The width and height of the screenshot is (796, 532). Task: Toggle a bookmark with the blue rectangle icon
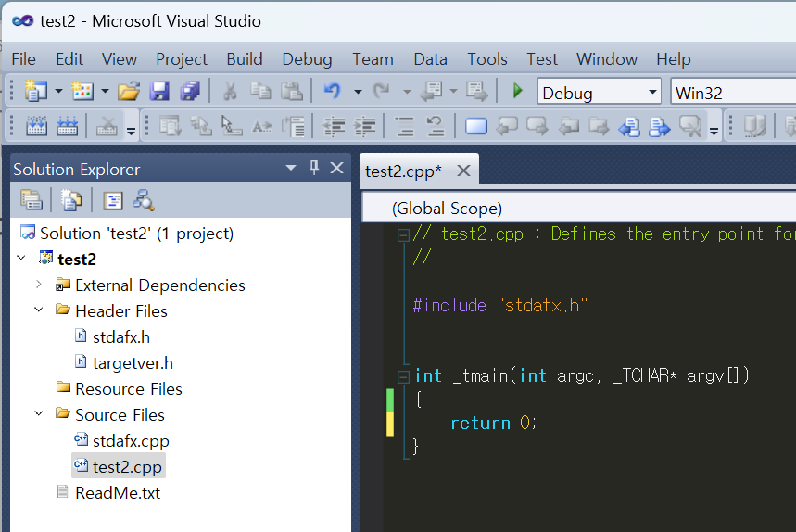[475, 126]
